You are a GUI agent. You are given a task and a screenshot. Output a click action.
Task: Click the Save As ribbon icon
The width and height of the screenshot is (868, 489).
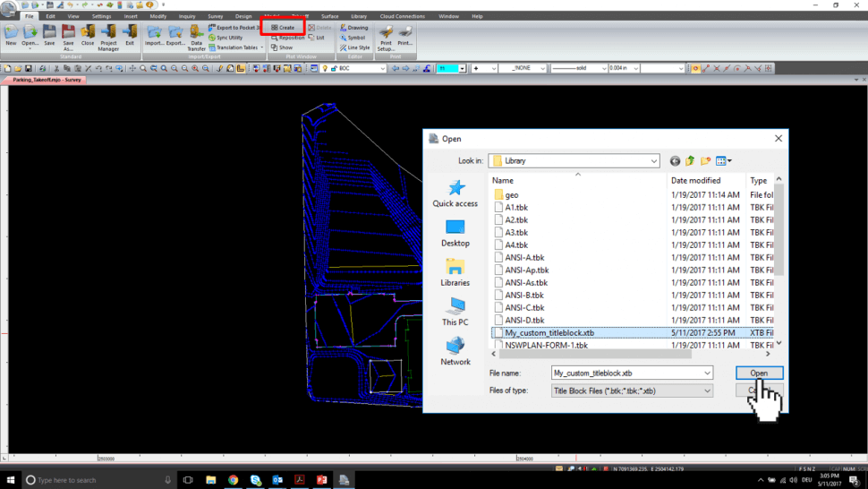coord(68,39)
